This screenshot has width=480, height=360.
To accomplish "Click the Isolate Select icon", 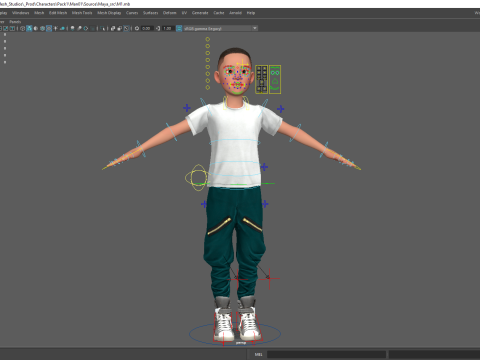I will pyautogui.click(x=102, y=28).
